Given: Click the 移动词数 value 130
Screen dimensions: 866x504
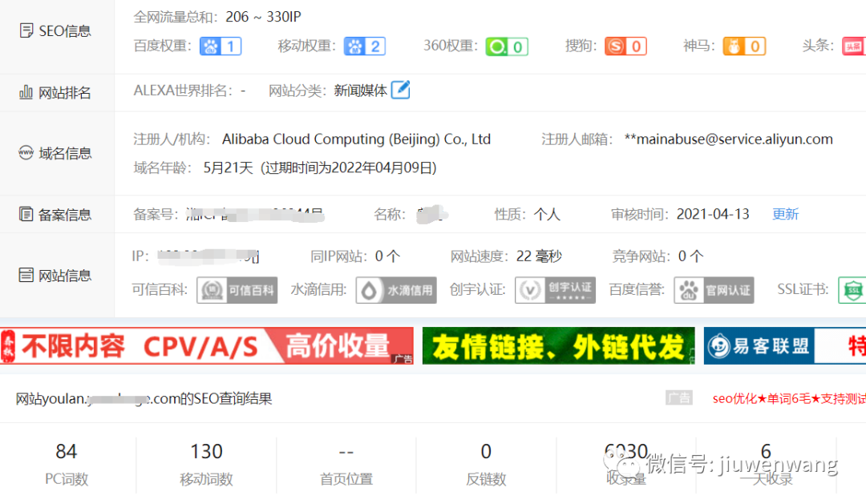Looking at the screenshot, I should (207, 452).
